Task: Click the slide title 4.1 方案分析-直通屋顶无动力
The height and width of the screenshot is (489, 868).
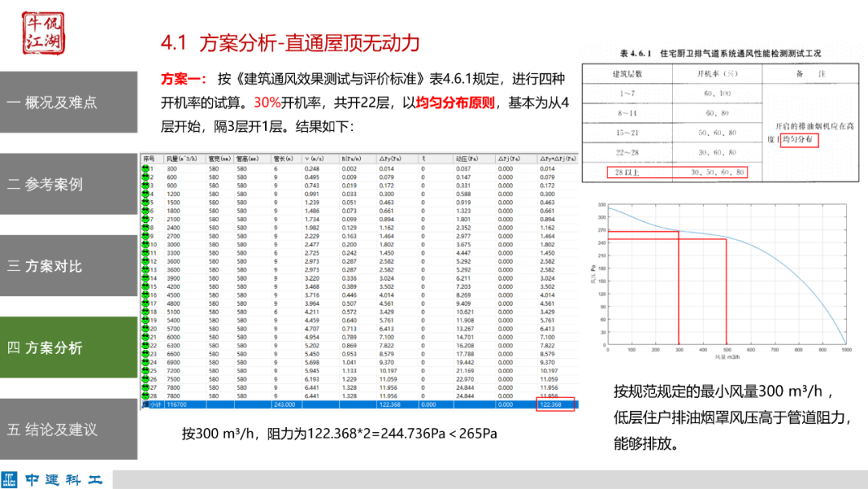Action: tap(290, 43)
